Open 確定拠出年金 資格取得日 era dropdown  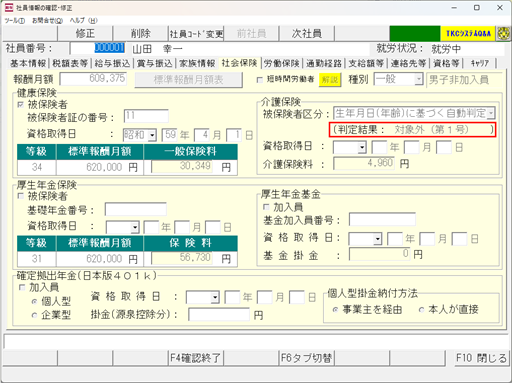pos(215,297)
